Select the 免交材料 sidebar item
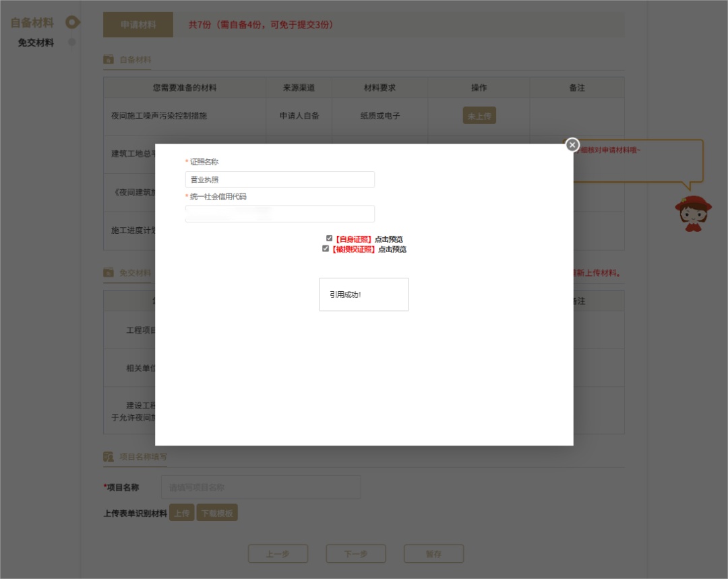 click(x=36, y=42)
